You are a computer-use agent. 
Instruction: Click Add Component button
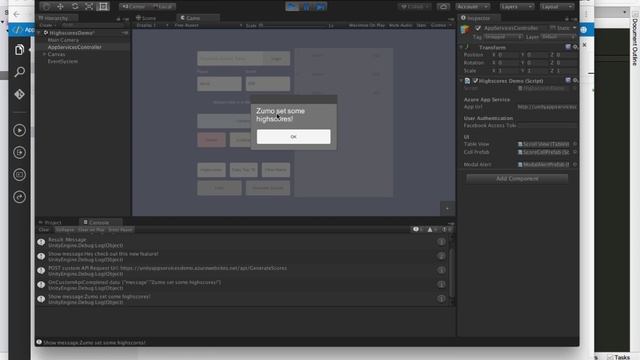coord(517,179)
